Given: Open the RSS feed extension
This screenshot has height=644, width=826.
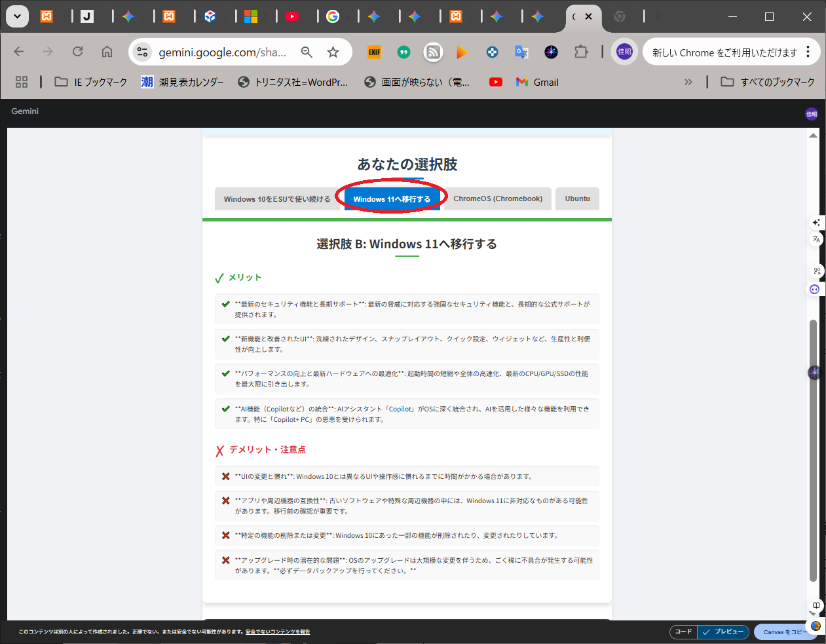Looking at the screenshot, I should [433, 52].
